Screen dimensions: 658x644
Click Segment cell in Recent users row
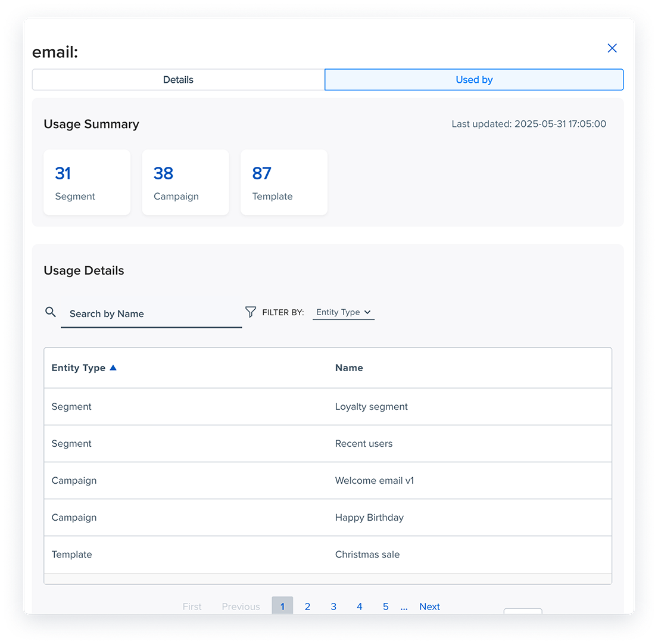point(71,444)
